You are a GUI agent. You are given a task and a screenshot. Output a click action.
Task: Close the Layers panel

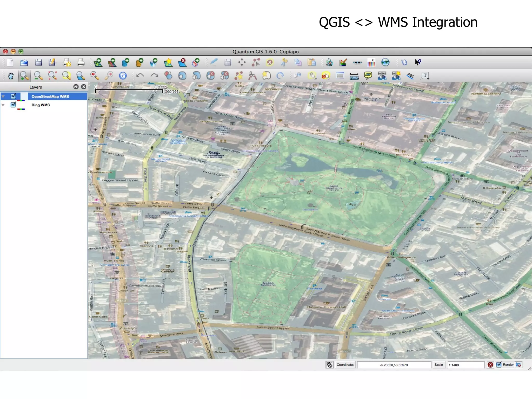[x=84, y=87]
